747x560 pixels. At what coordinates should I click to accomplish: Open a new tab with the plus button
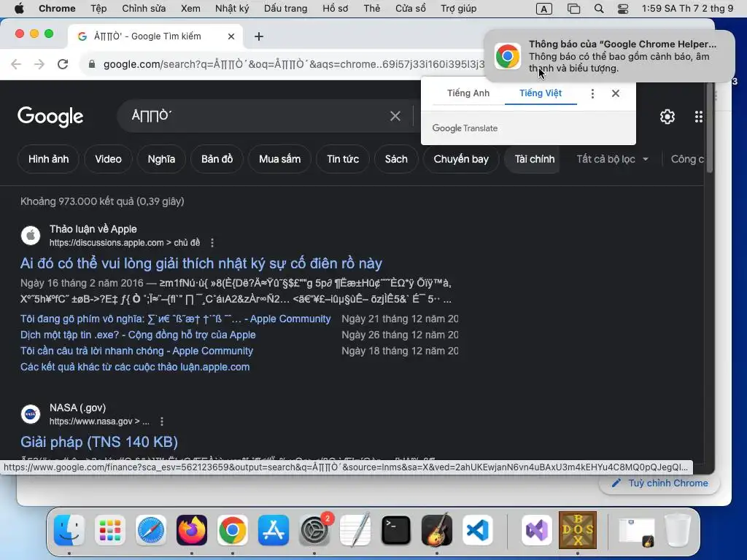[259, 36]
